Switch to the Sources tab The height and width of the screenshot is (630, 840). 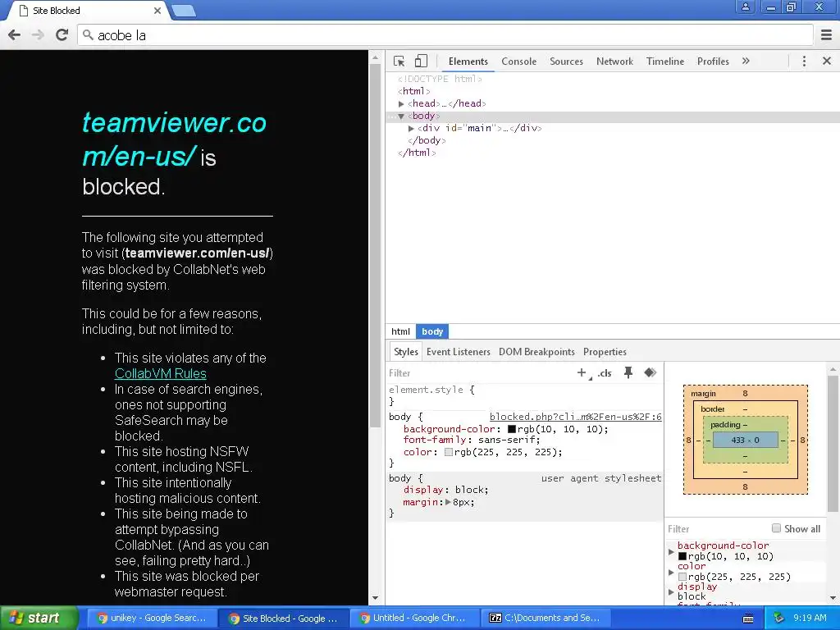566,61
